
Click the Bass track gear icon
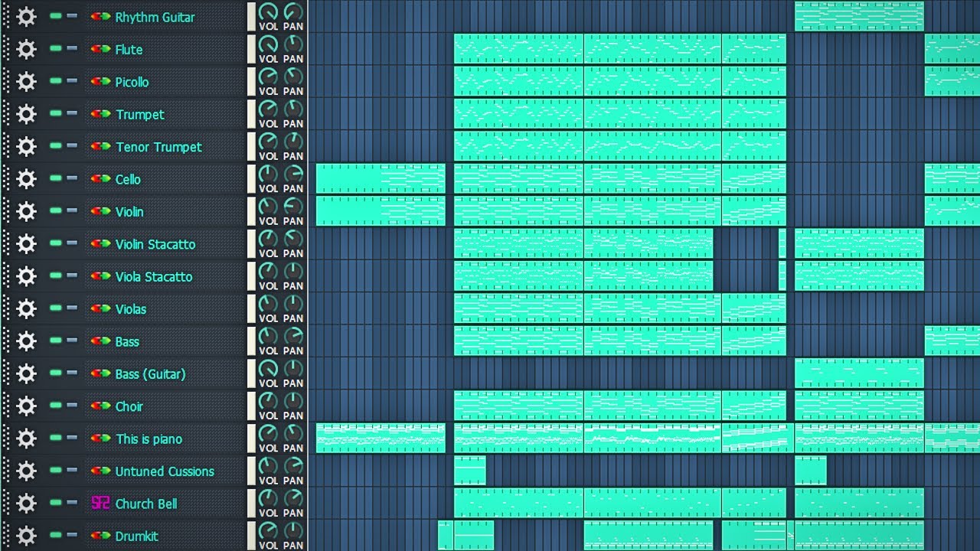tap(26, 341)
